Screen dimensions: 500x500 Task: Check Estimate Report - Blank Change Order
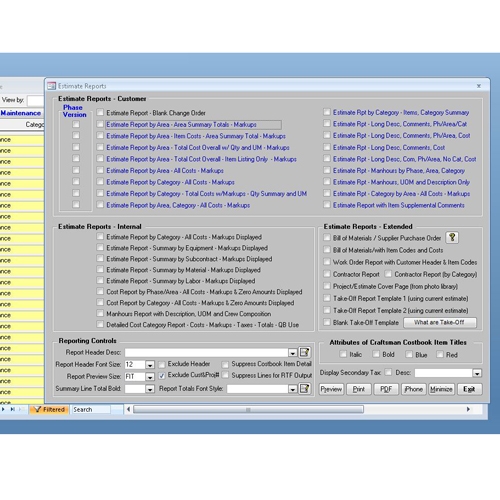coord(100,112)
